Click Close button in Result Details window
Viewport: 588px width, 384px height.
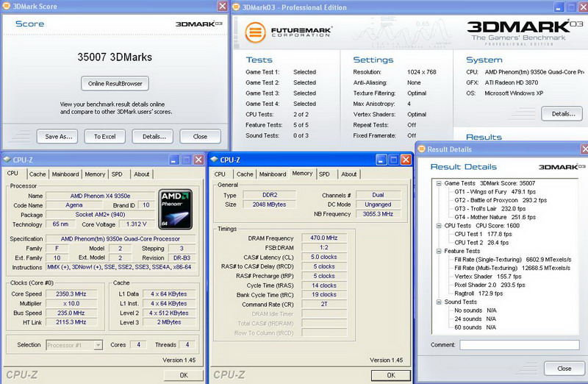[564, 369]
